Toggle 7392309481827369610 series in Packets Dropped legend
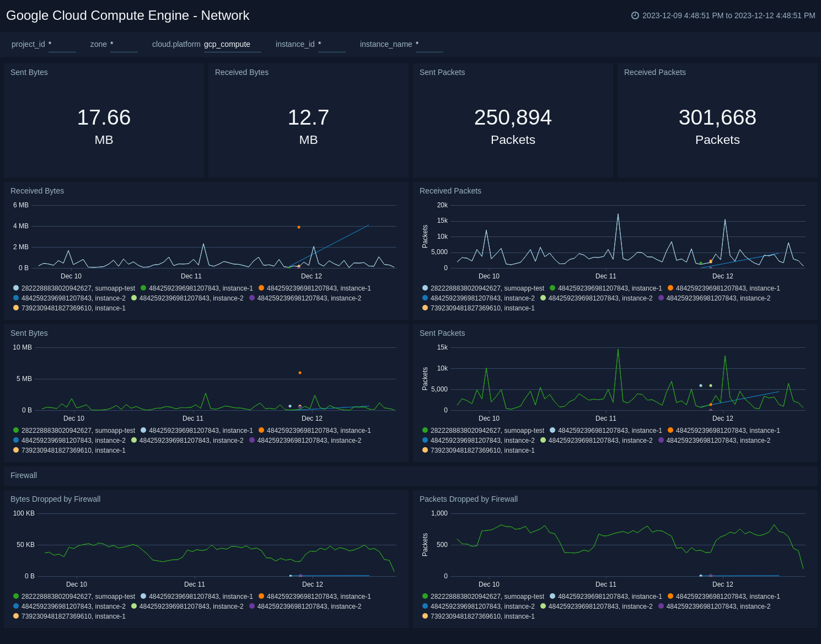821x644 pixels. coord(479,616)
